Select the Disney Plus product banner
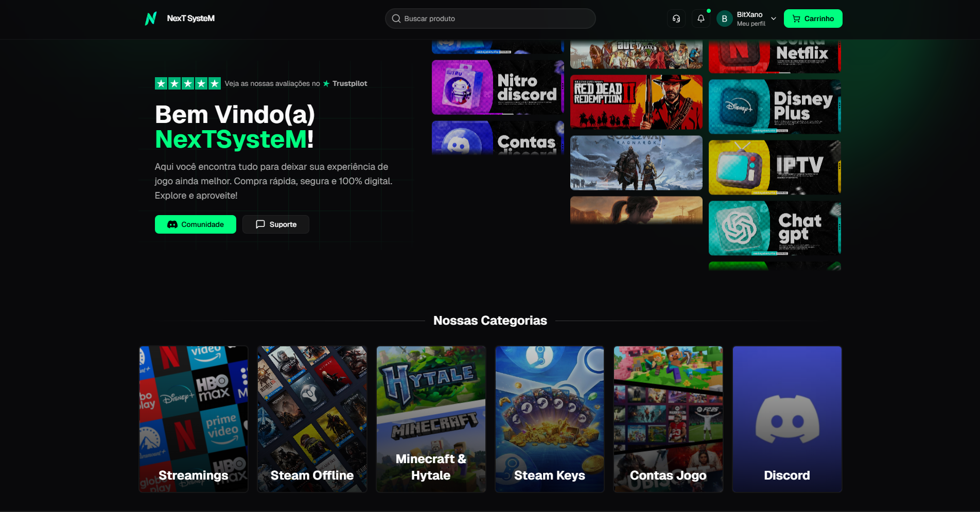The width and height of the screenshot is (980, 512). [x=775, y=107]
